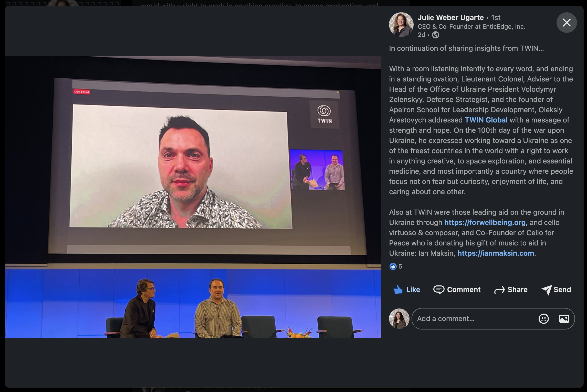This screenshot has height=392, width=587.
Task: Open the emoji picker in comment box
Action: click(x=543, y=318)
